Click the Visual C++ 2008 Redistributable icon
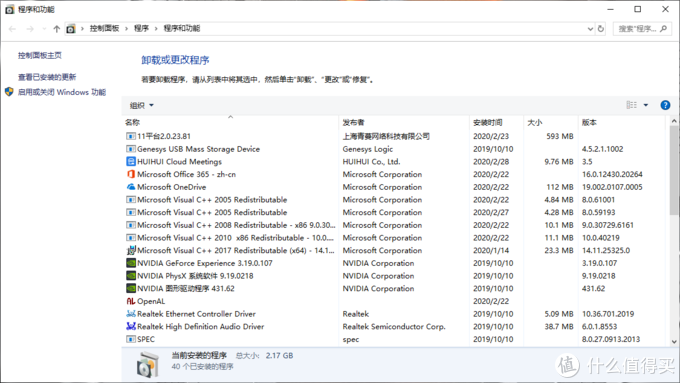Image resolution: width=680 pixels, height=383 pixels. 131,225
